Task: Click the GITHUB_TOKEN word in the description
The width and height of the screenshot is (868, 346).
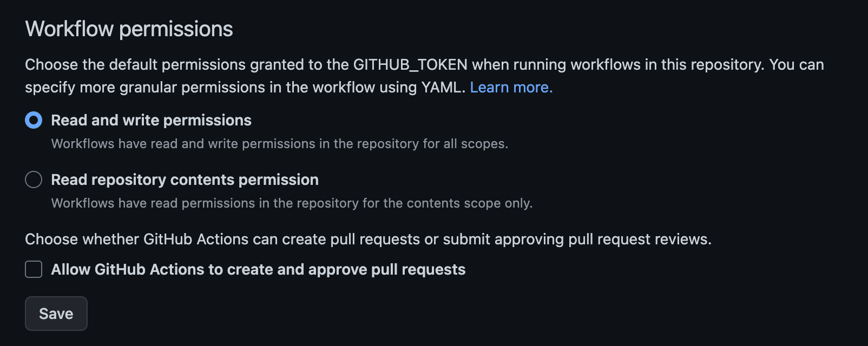Action: pyautogui.click(x=410, y=65)
